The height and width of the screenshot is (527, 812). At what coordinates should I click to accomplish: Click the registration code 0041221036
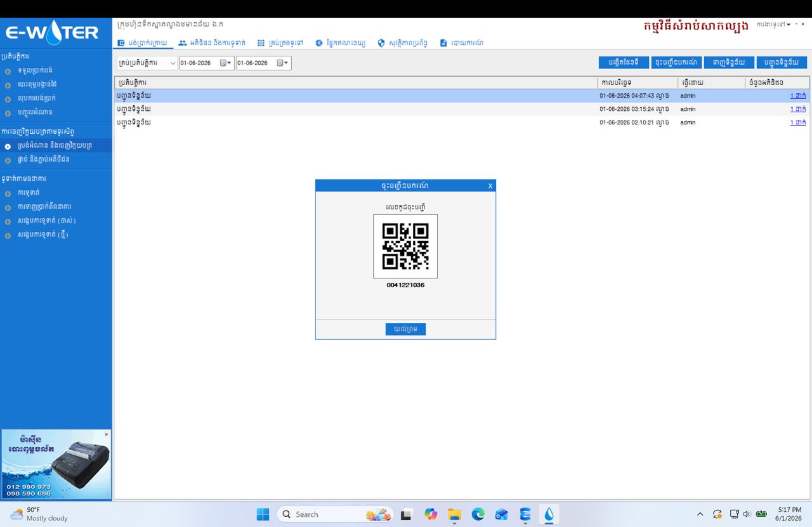click(x=405, y=285)
